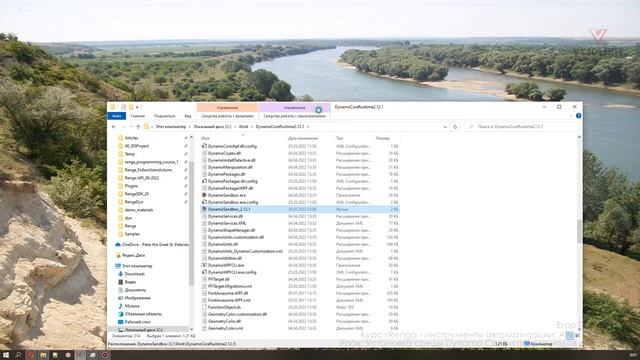The width and height of the screenshot is (640, 360).
Task: Open Музыка folder in navigation pane
Action: point(129,306)
